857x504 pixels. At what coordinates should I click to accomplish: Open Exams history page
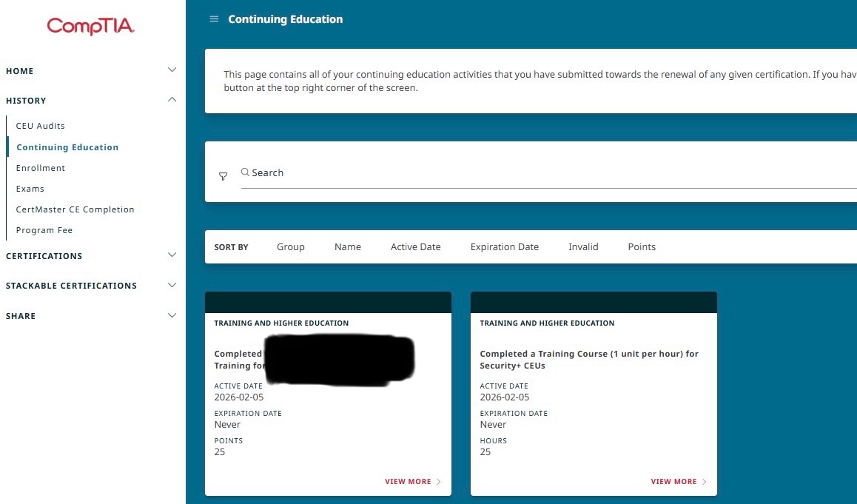coord(30,189)
